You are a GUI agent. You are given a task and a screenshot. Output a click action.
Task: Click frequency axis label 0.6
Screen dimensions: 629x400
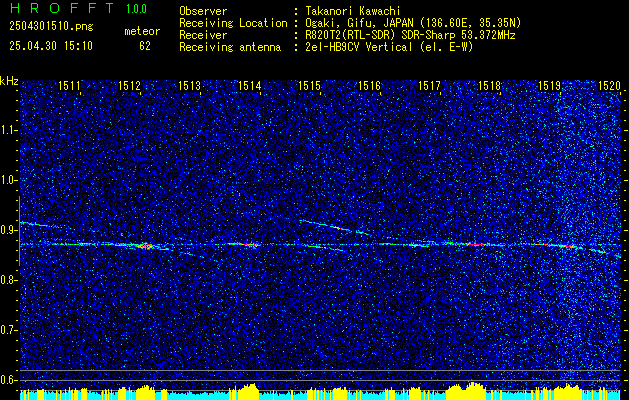click(8, 380)
